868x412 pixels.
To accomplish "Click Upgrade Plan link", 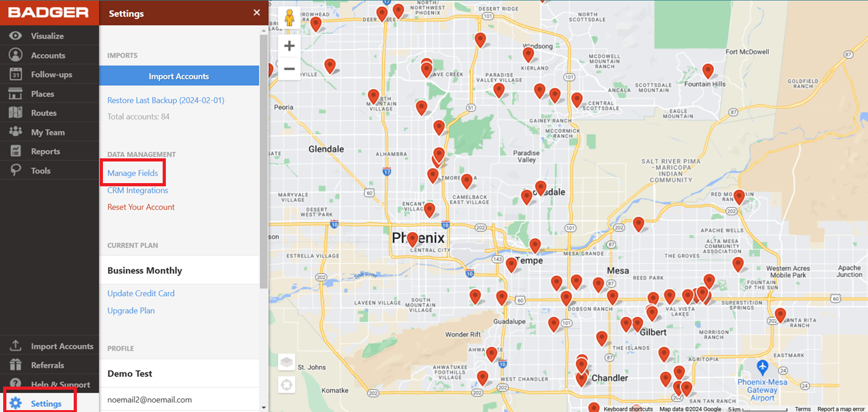I will pos(131,310).
